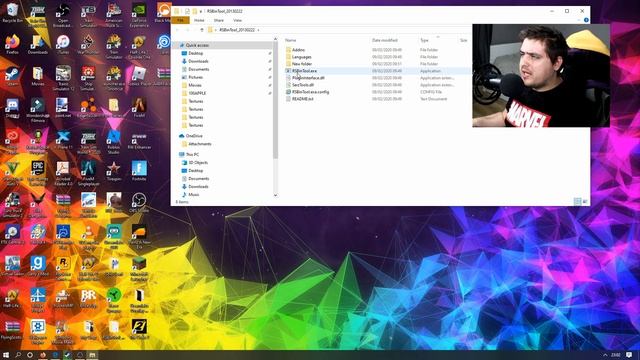
Task: Select the Minecraft Launcher desktop icon
Action: click(x=139, y=268)
